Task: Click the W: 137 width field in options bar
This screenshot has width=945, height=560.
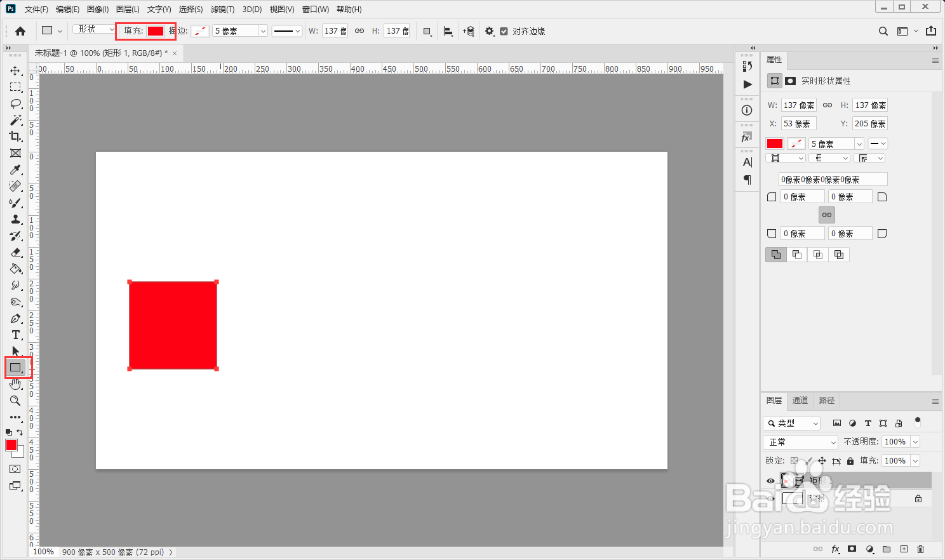Action: point(335,31)
